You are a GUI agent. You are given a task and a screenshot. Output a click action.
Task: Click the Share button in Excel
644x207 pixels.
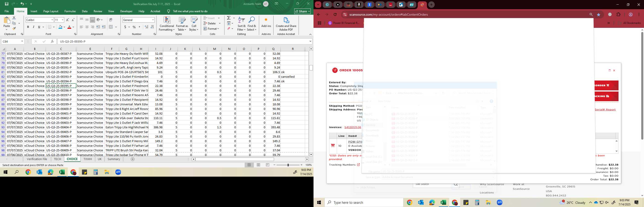302,11
